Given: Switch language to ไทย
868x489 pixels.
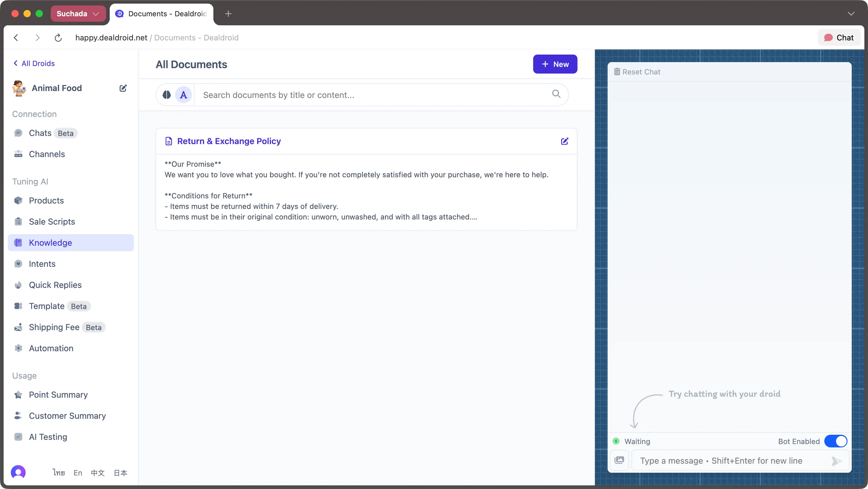Looking at the screenshot, I should coord(59,473).
